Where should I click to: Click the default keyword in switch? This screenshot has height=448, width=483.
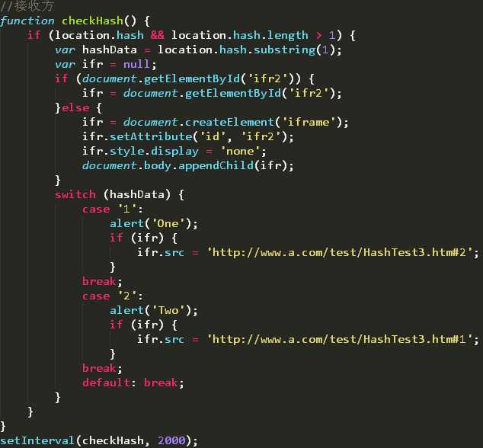(x=106, y=382)
